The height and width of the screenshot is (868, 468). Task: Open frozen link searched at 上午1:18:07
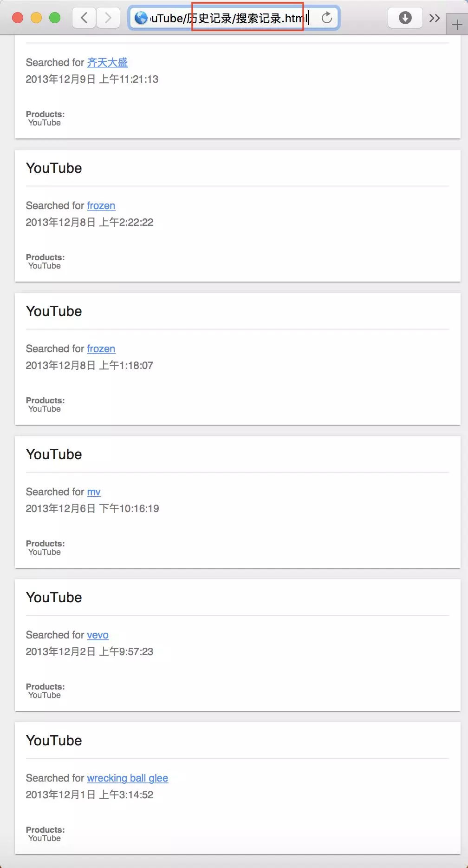pyautogui.click(x=101, y=349)
